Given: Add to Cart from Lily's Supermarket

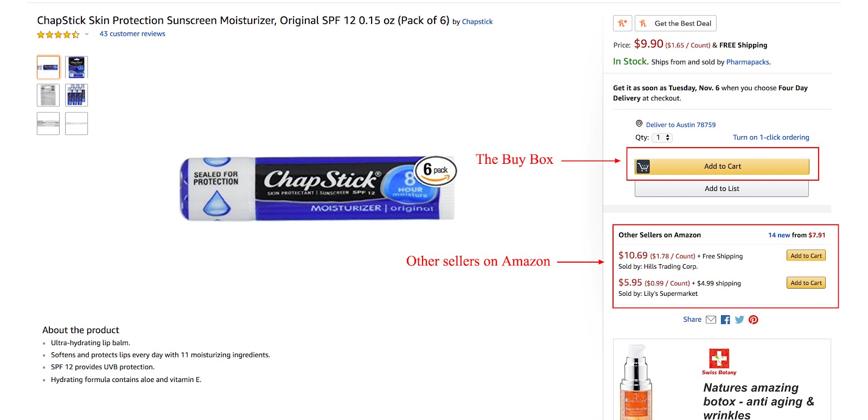Looking at the screenshot, I should (806, 283).
